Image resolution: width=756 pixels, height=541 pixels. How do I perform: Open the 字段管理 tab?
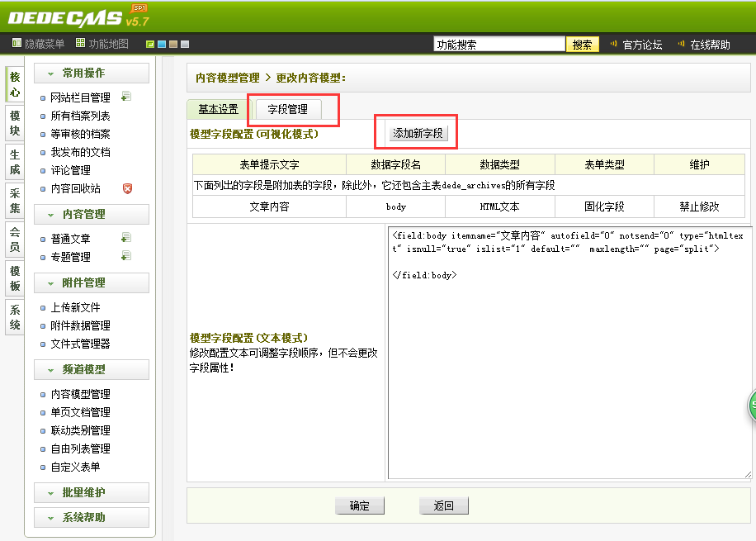pos(287,109)
